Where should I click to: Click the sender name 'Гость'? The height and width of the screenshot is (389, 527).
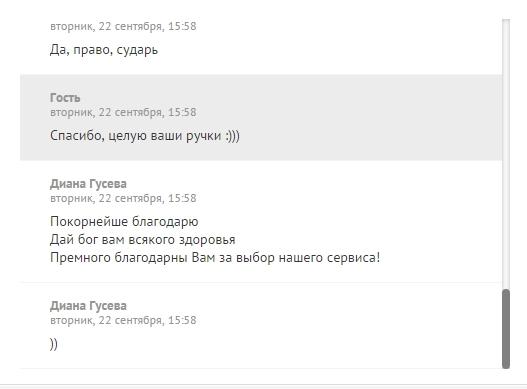[x=65, y=98]
